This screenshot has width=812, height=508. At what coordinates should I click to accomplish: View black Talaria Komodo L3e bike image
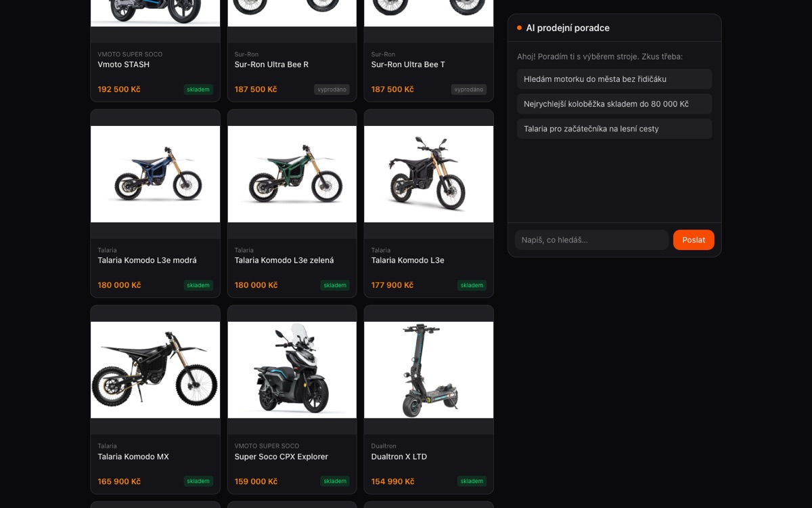click(428, 174)
